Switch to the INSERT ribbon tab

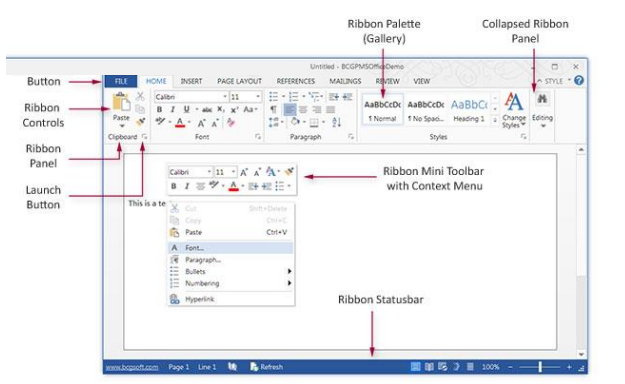(x=191, y=81)
